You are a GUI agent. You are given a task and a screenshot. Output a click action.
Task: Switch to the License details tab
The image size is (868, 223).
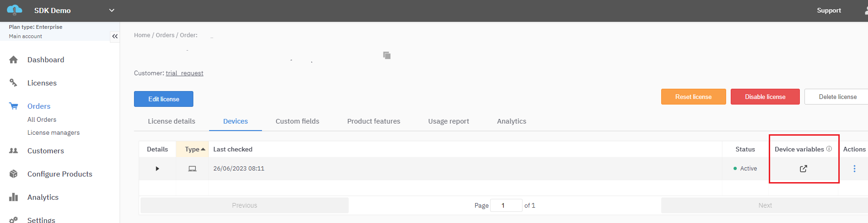click(172, 121)
